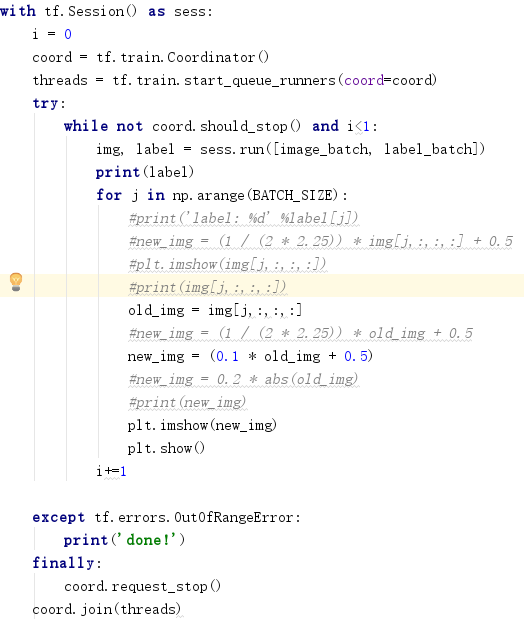Click 'old_img = img[j,:,:,:]' line
The height and width of the screenshot is (628, 524).
215,310
